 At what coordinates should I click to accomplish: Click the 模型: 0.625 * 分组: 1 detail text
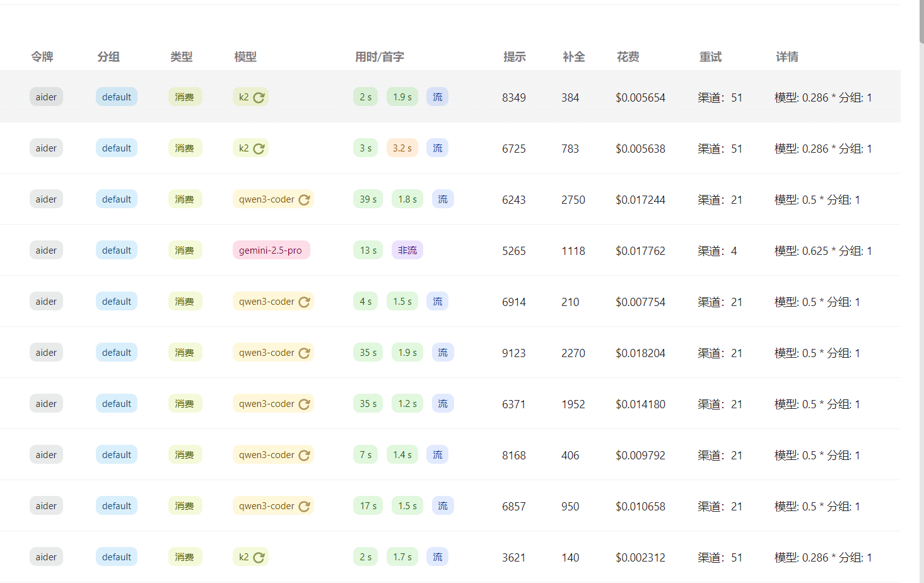click(x=823, y=251)
